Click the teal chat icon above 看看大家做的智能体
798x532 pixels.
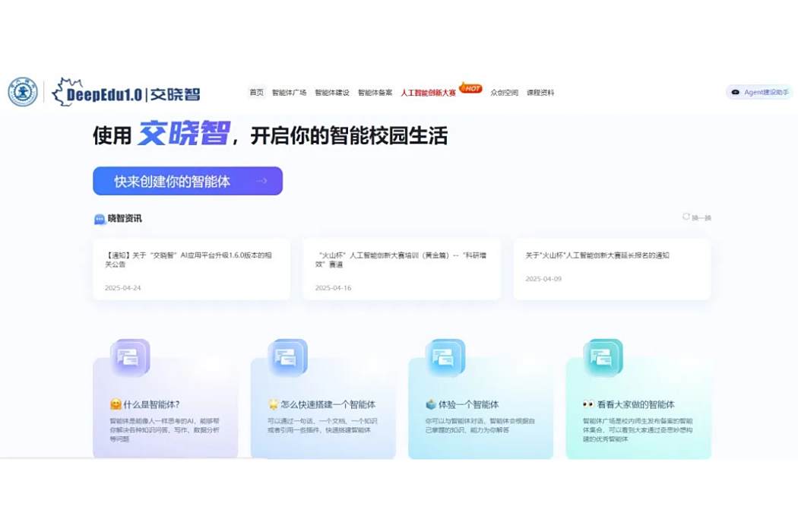coord(603,357)
